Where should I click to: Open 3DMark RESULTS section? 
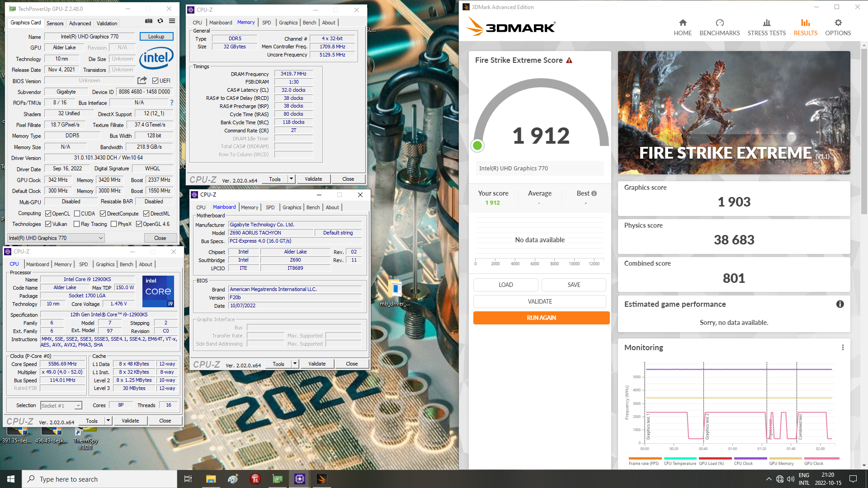coord(806,27)
